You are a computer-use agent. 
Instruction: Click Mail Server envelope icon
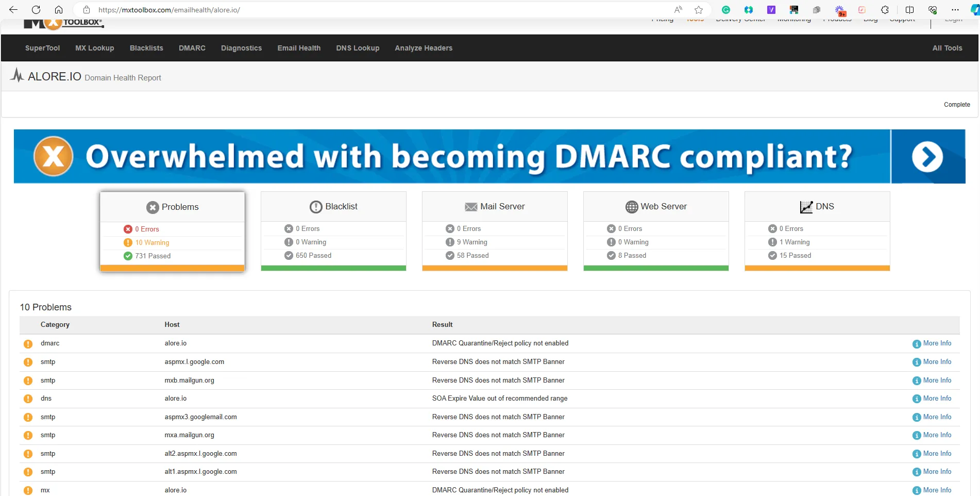pyautogui.click(x=471, y=207)
